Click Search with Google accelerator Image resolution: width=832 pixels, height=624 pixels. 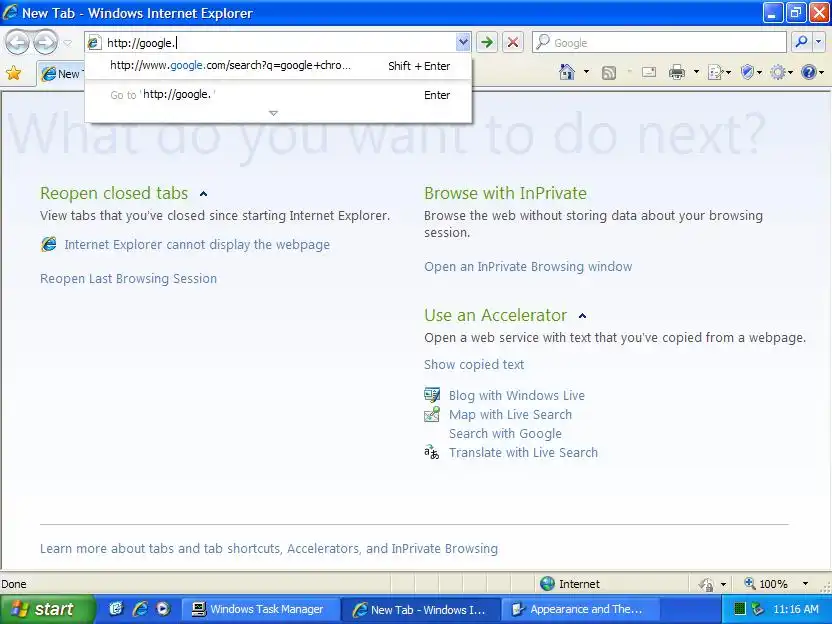(505, 434)
